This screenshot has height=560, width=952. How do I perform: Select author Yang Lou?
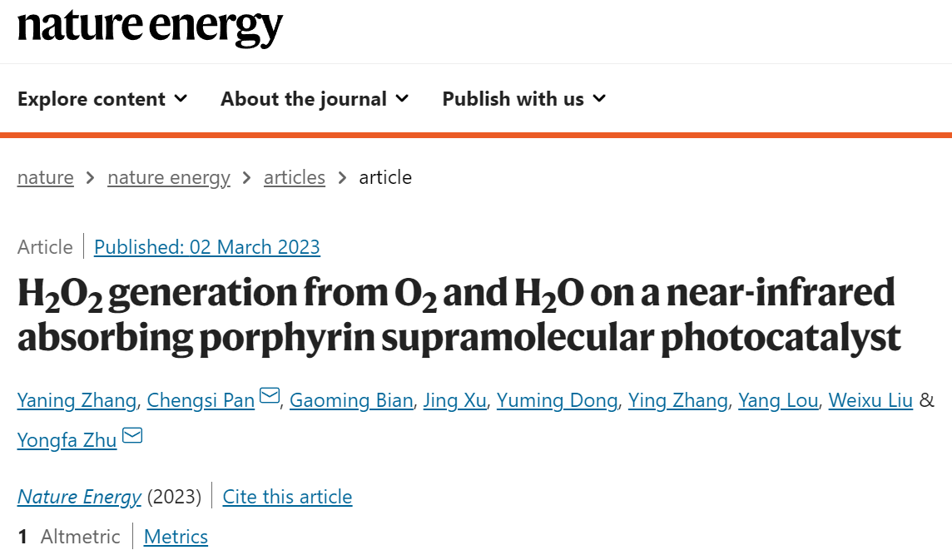pyautogui.click(x=778, y=400)
